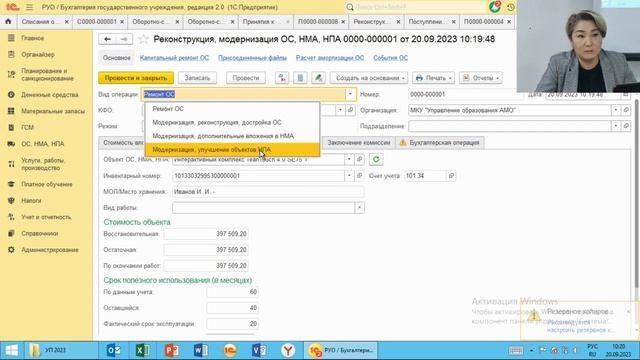Go to the home page tab icon
Screen dimensions: 640x360
(x=8, y=21)
